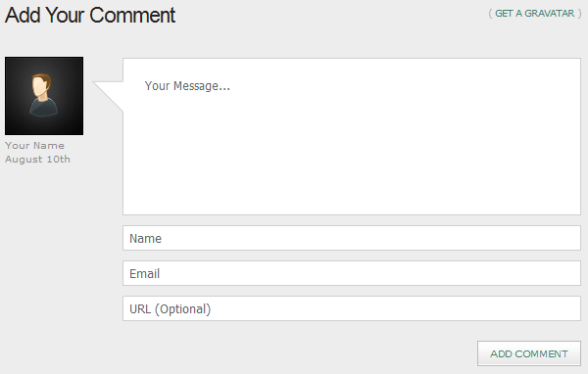The width and height of the screenshot is (588, 374).
Task: Click the Email placeholder text
Action: click(144, 273)
